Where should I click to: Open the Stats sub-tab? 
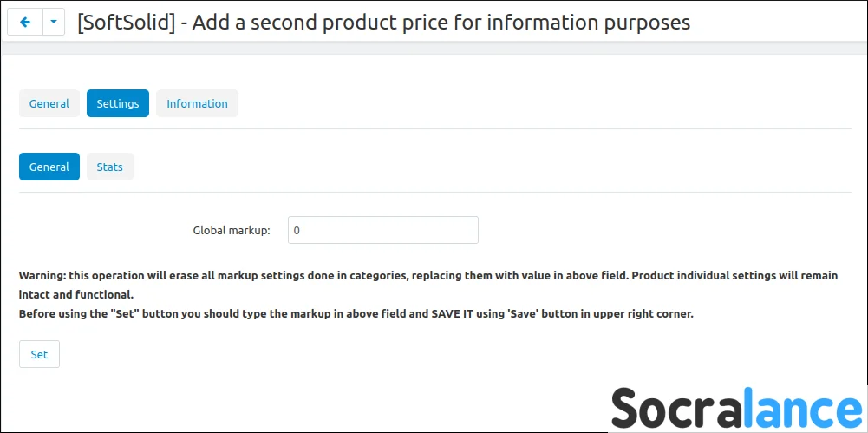coord(110,167)
